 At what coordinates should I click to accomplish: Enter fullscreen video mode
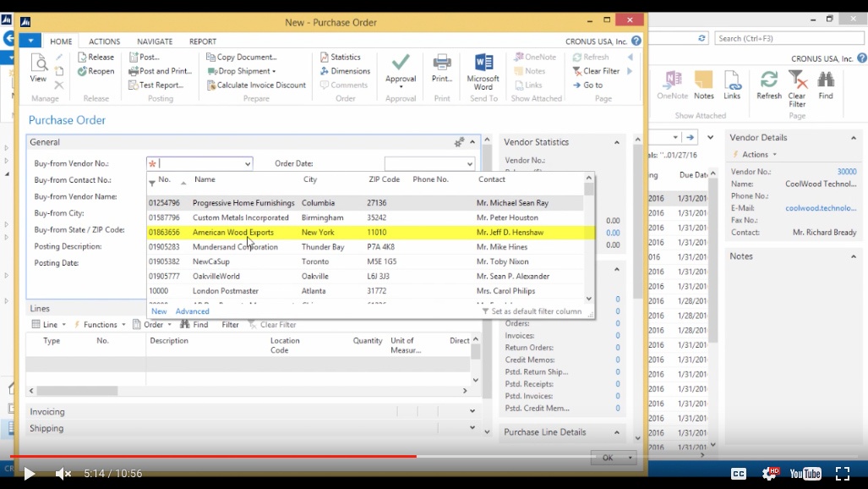[843, 474]
